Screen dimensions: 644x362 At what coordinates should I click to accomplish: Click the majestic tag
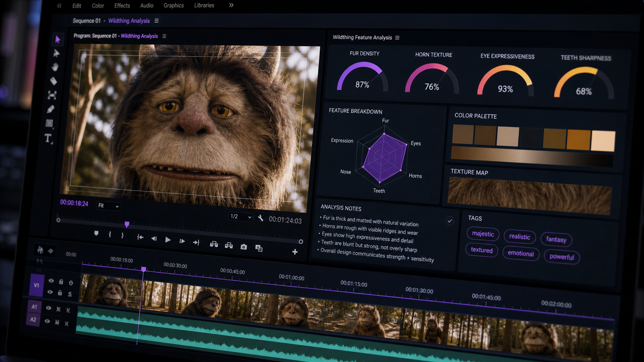[x=483, y=234]
